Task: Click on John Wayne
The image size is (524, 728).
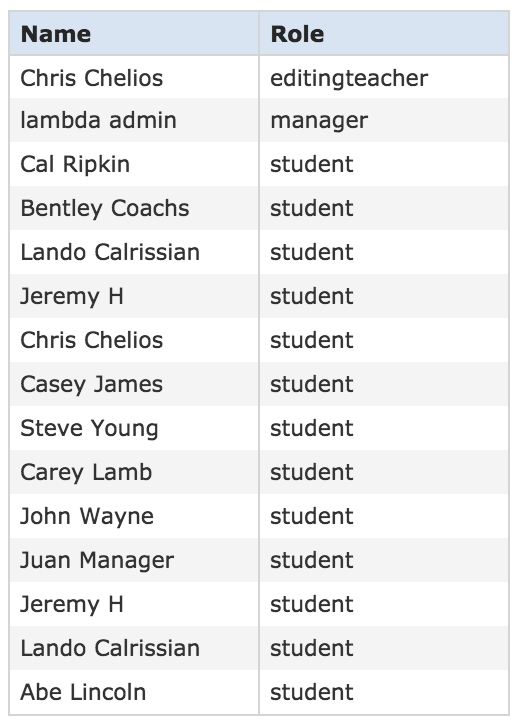Action: [87, 516]
